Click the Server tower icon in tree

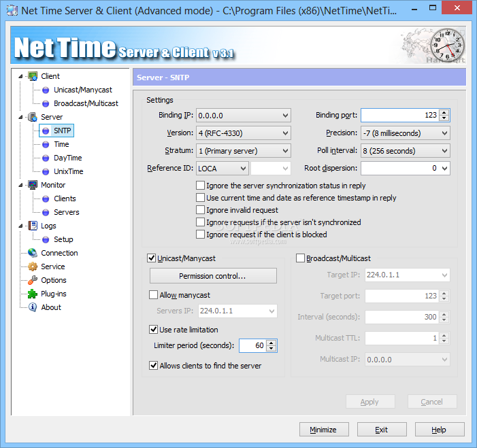(x=33, y=117)
